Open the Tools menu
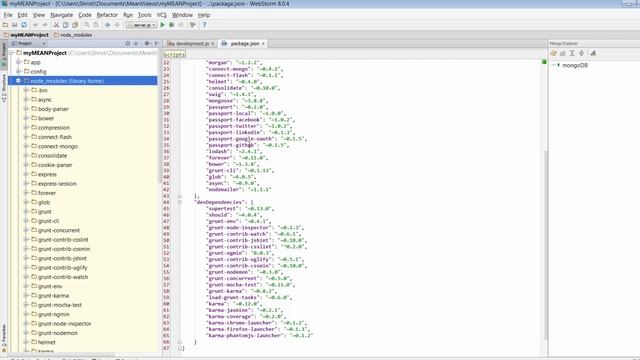The height and width of the screenshot is (360, 640). [144, 15]
